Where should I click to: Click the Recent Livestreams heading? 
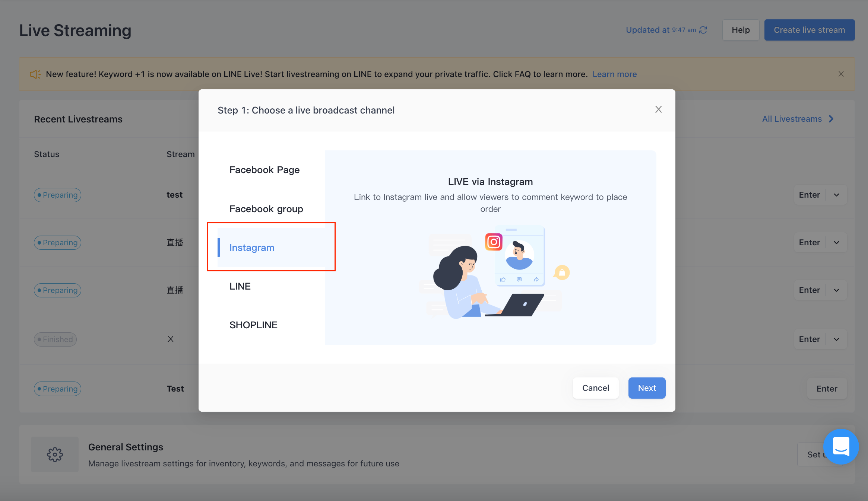coord(78,119)
